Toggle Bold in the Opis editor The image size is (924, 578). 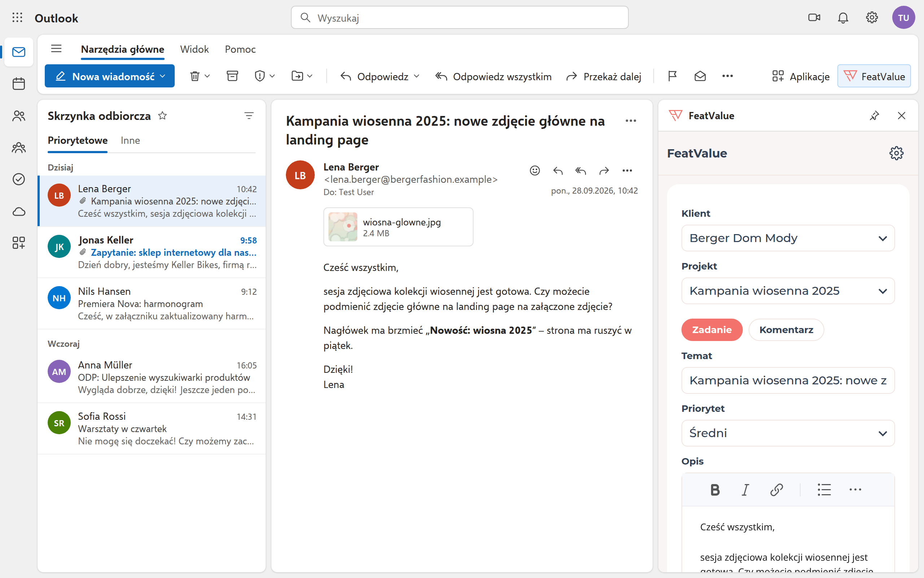tap(715, 490)
